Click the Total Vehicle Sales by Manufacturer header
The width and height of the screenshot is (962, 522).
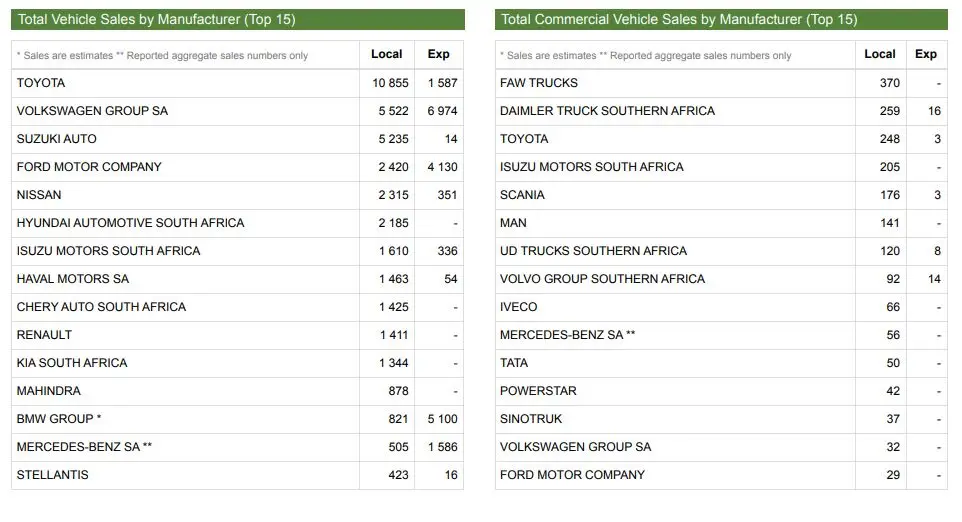click(x=237, y=19)
